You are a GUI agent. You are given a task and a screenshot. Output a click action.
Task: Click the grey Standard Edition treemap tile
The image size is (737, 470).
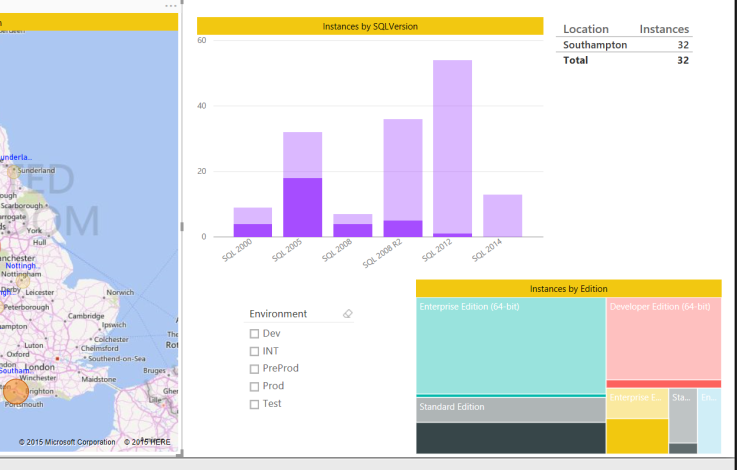[510, 409]
